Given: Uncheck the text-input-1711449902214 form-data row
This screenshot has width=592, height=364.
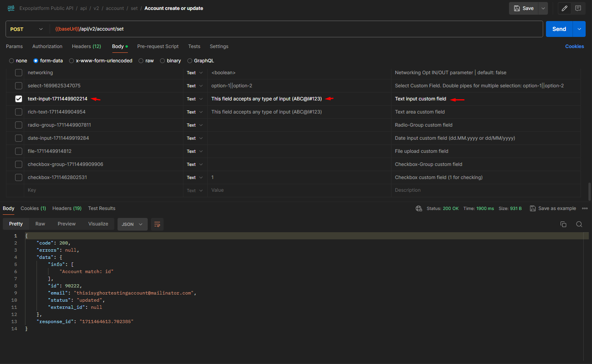Looking at the screenshot, I should point(18,98).
